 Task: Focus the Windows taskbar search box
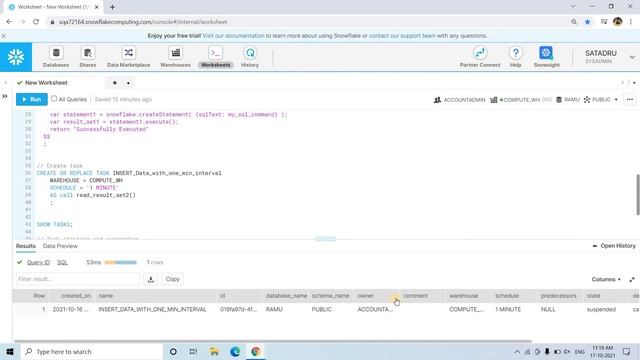point(92,351)
